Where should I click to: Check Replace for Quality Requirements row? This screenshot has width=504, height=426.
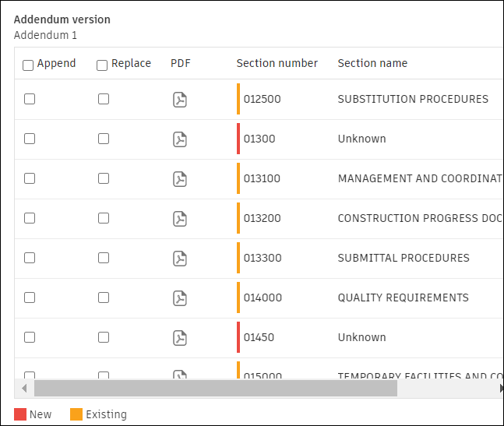[104, 297]
